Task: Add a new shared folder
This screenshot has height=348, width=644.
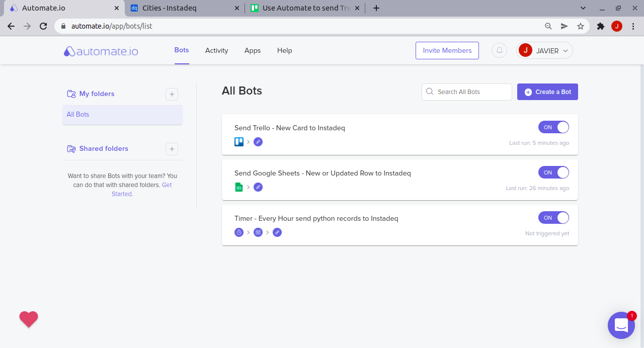Action: click(x=172, y=149)
